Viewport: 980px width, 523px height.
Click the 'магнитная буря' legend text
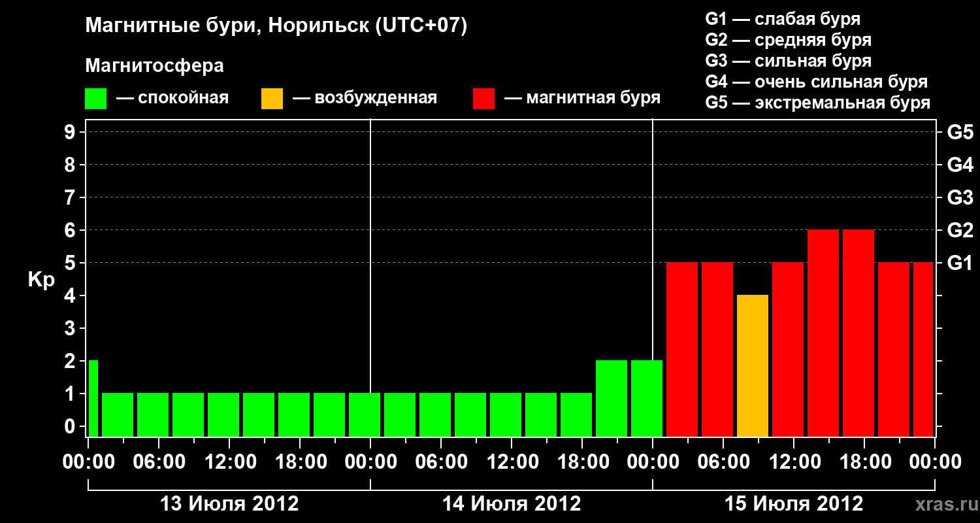tap(593, 99)
